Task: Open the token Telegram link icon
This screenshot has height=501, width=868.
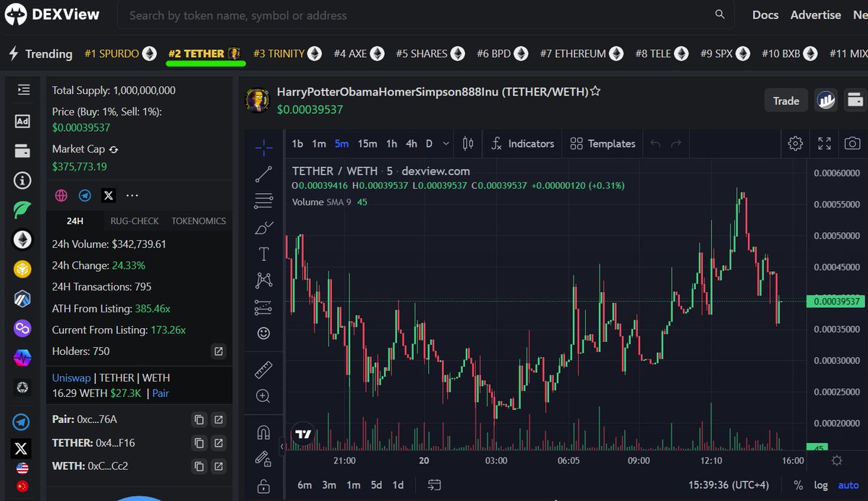Action: pyautogui.click(x=85, y=195)
